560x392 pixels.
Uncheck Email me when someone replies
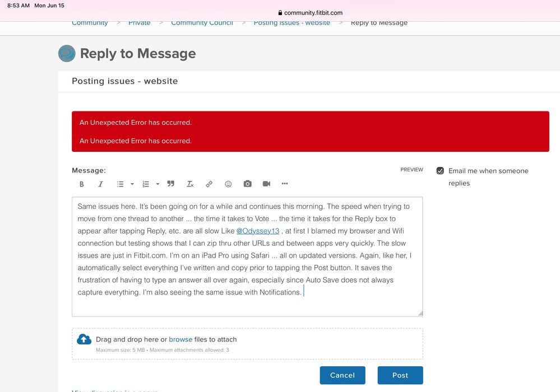point(440,171)
